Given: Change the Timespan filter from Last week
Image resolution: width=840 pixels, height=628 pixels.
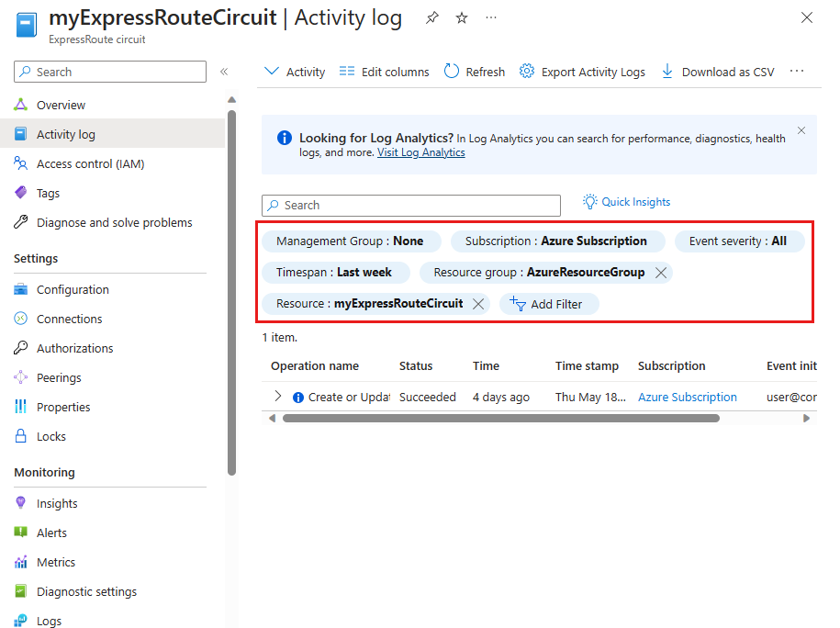Looking at the screenshot, I should click(x=333, y=273).
